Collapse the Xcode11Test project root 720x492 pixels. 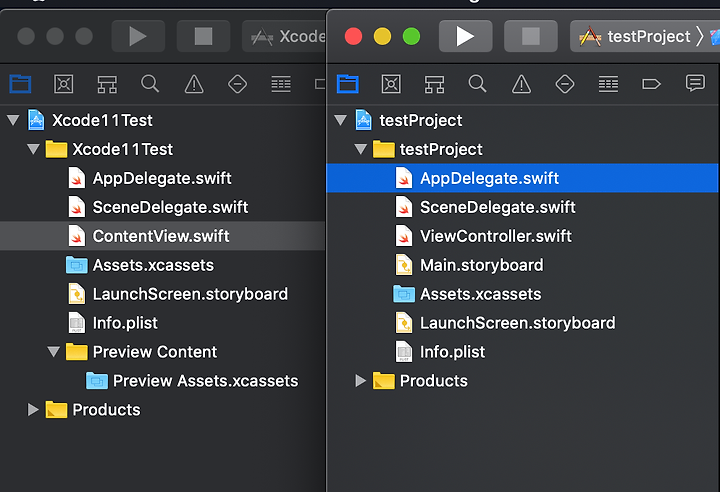pos(13,120)
